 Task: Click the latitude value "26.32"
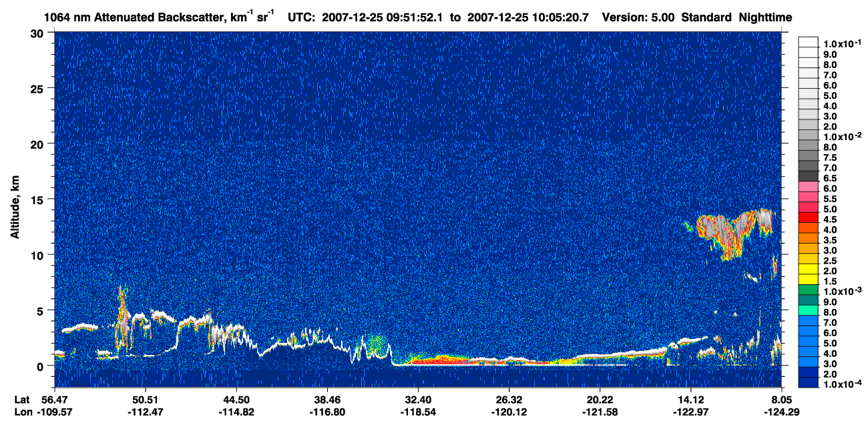509,400
